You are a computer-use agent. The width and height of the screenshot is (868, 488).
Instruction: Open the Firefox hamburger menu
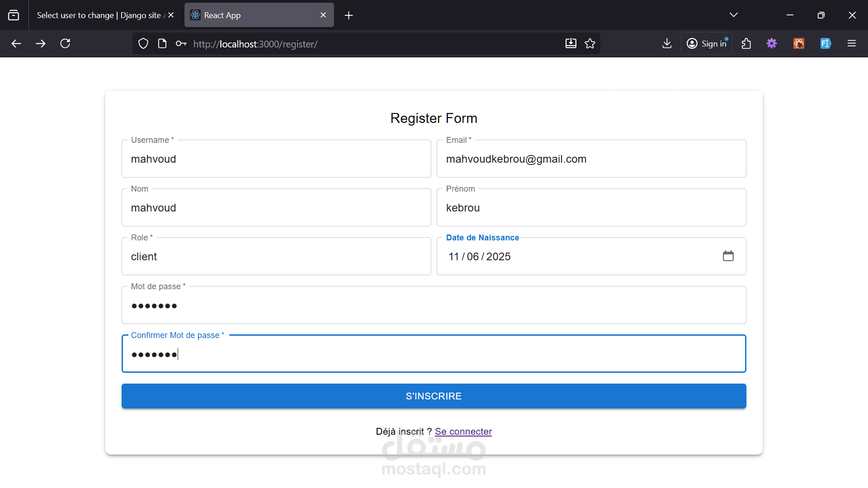(x=852, y=44)
